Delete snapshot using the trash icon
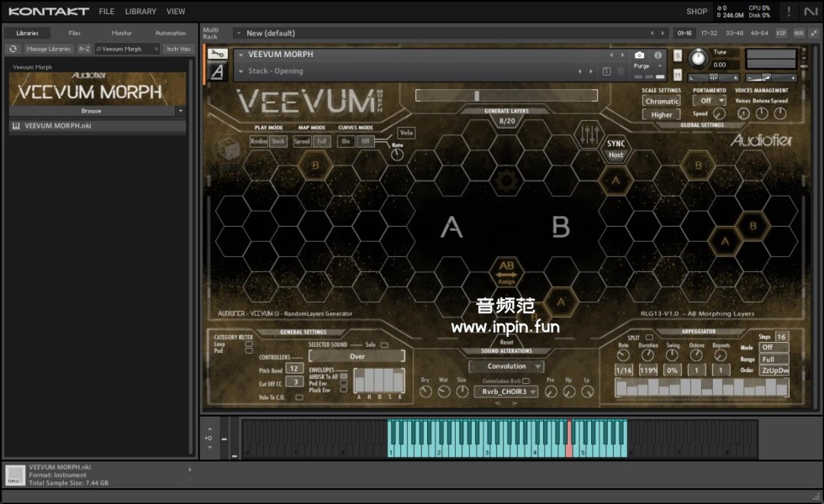This screenshot has width=824, height=504. click(x=621, y=71)
